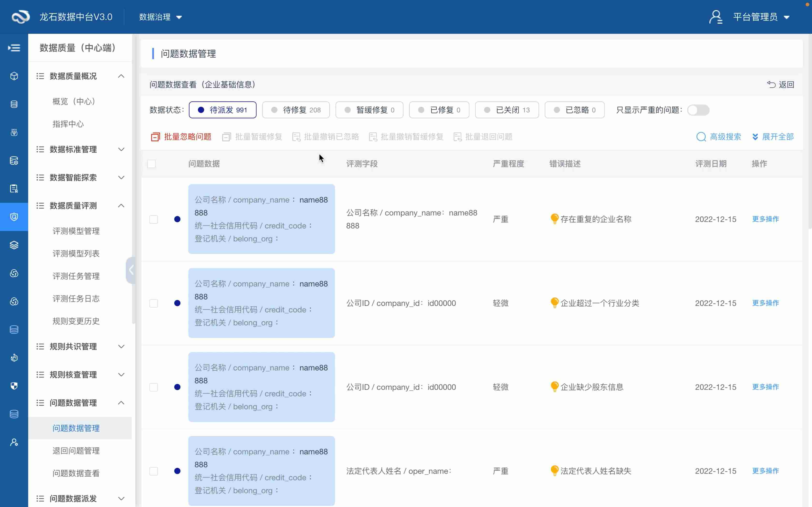The width and height of the screenshot is (812, 507).
Task: Check the first row's checkbox
Action: pos(154,219)
